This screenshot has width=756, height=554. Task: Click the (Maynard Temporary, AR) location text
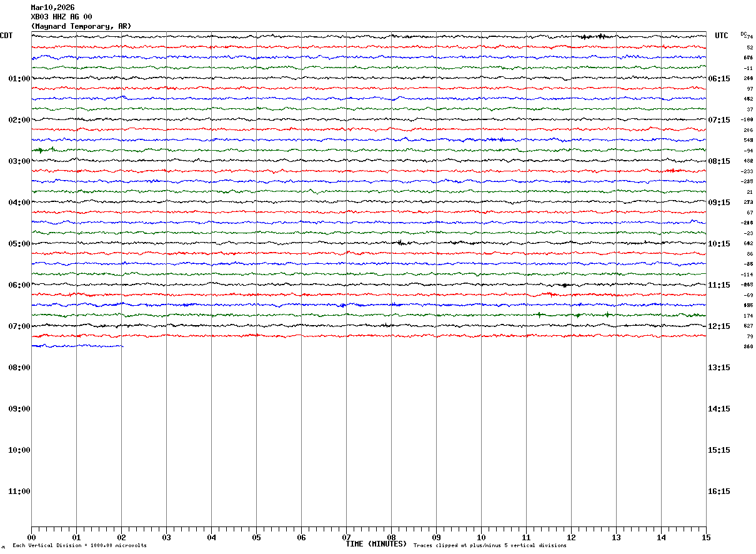pyautogui.click(x=81, y=26)
